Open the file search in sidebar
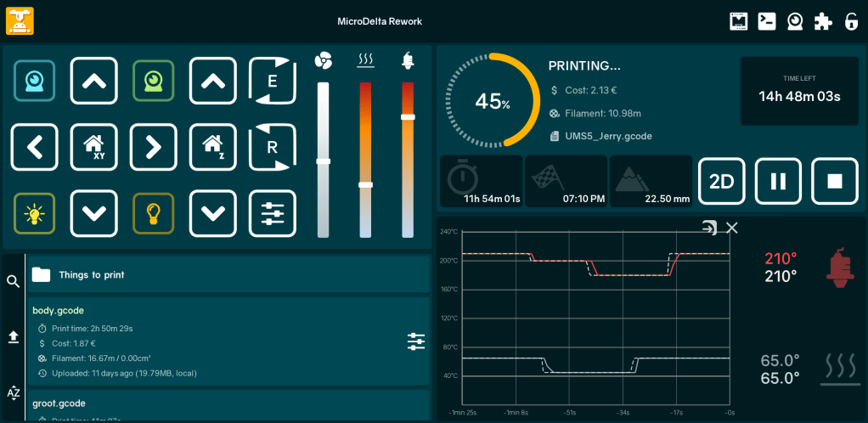The height and width of the screenshot is (423, 868). tap(13, 281)
